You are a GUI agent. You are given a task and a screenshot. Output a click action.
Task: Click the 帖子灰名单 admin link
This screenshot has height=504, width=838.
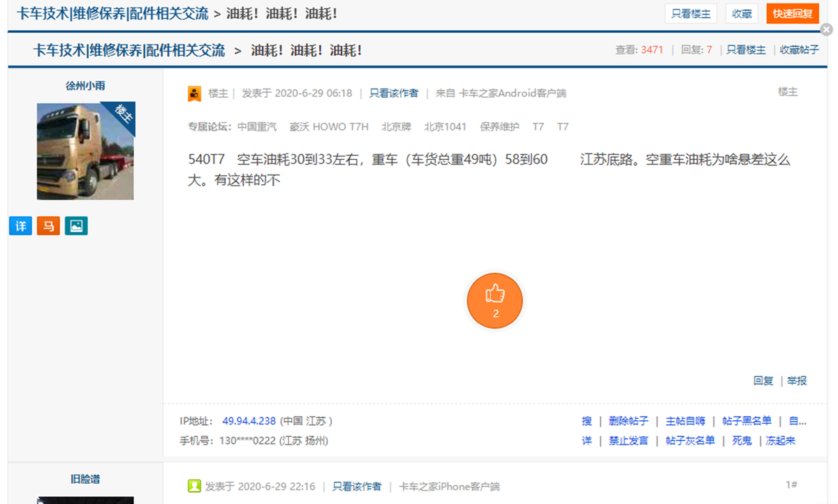690,440
